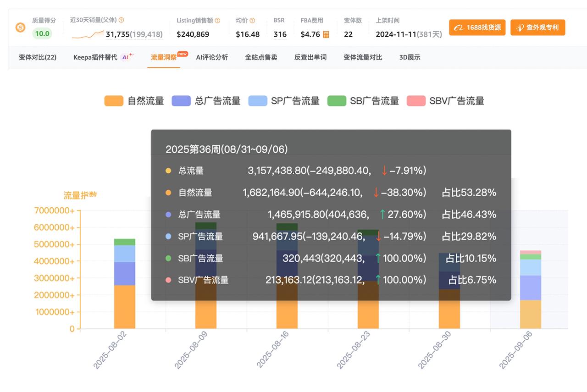Click the orange seller logo icon
Viewport: 587px width, 392px height.
21,28
